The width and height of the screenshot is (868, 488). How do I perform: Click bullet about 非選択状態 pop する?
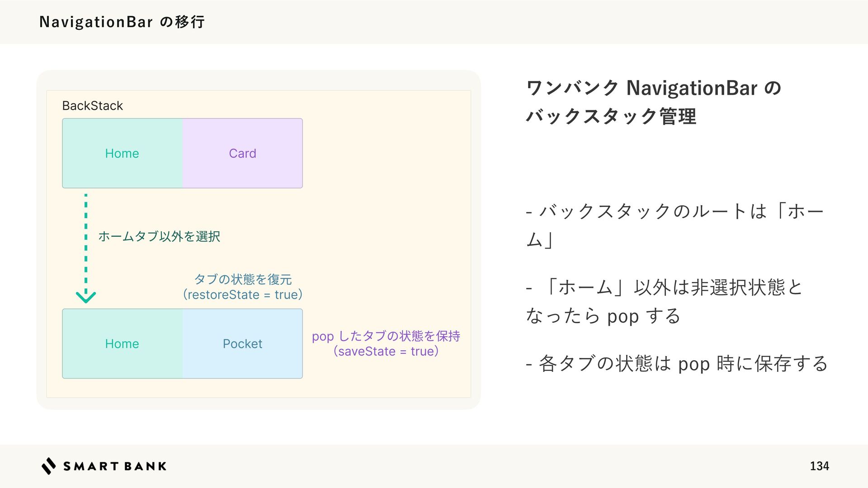click(664, 301)
